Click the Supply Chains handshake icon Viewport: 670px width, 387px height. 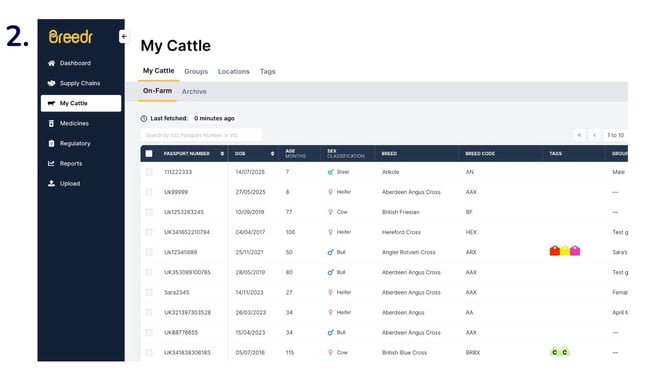point(51,83)
